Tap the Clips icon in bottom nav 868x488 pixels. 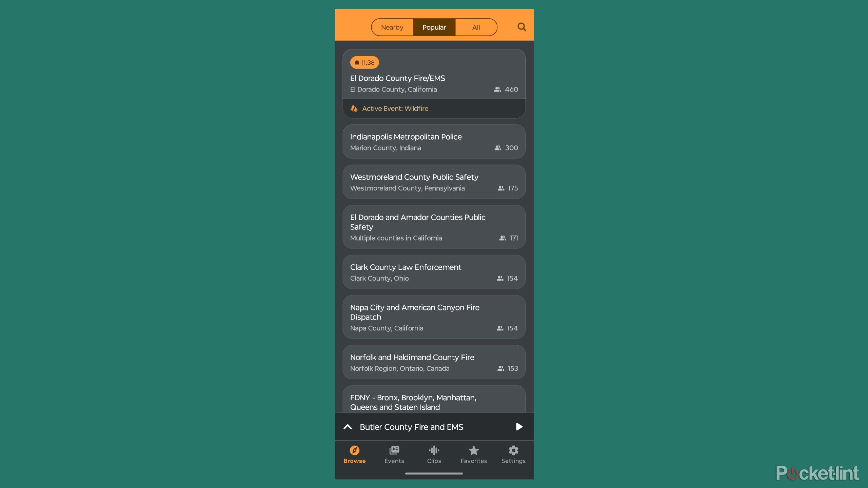[433, 454]
